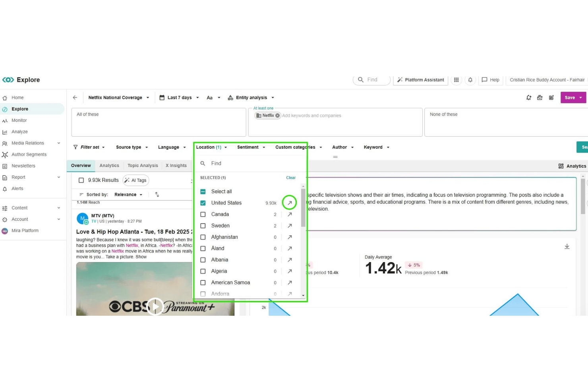Collapse the Location (1) filter dropdown
The height and width of the screenshot is (392, 588).
tap(212, 147)
